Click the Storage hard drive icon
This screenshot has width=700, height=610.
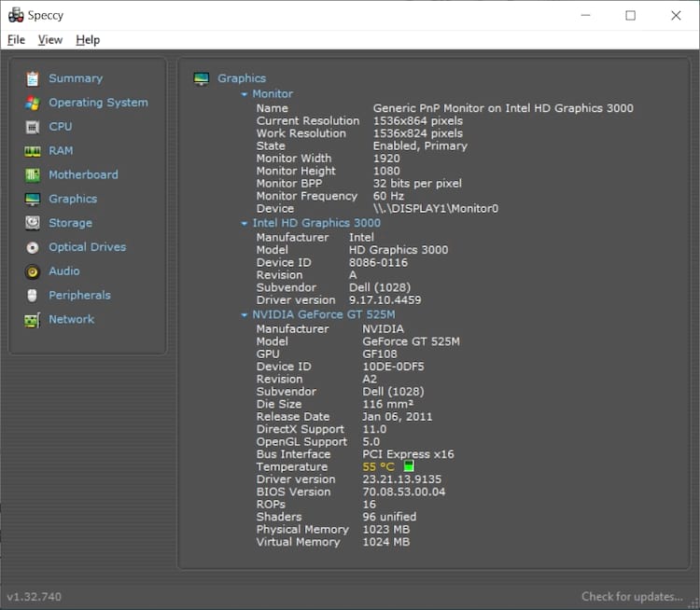pos(32,223)
